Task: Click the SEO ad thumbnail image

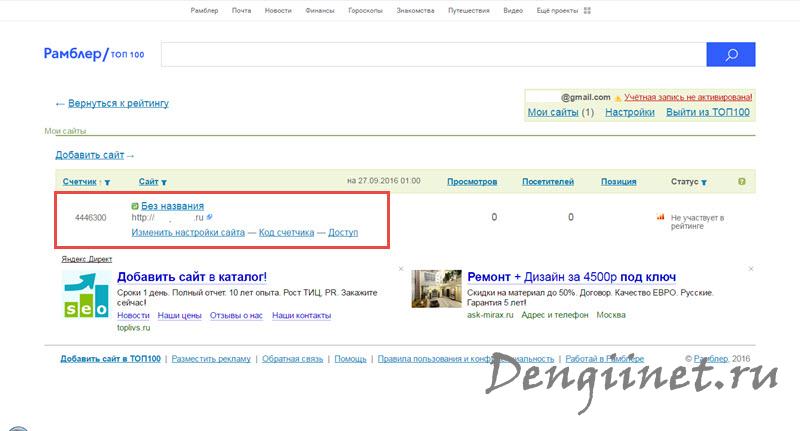Action: (x=86, y=294)
